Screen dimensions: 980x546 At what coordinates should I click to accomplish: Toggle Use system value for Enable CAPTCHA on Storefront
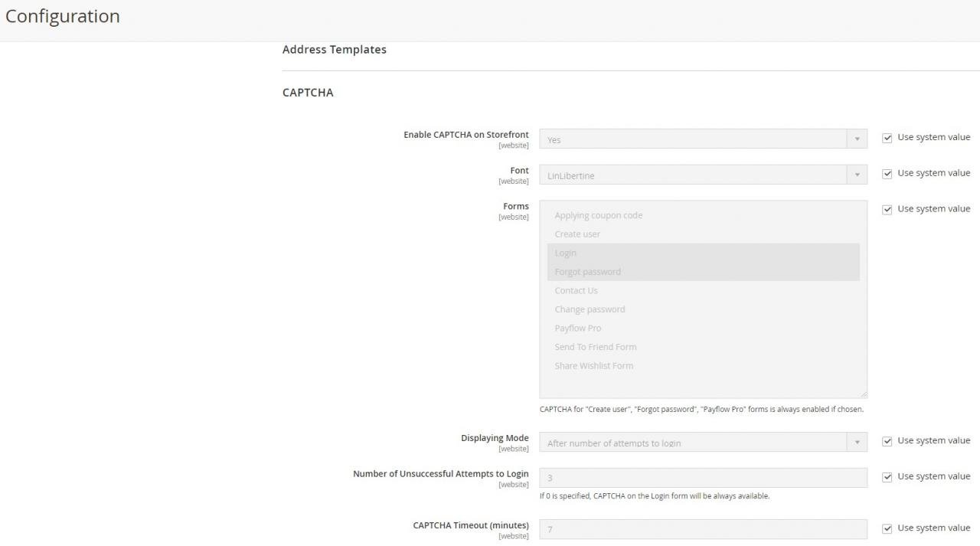pyautogui.click(x=887, y=138)
